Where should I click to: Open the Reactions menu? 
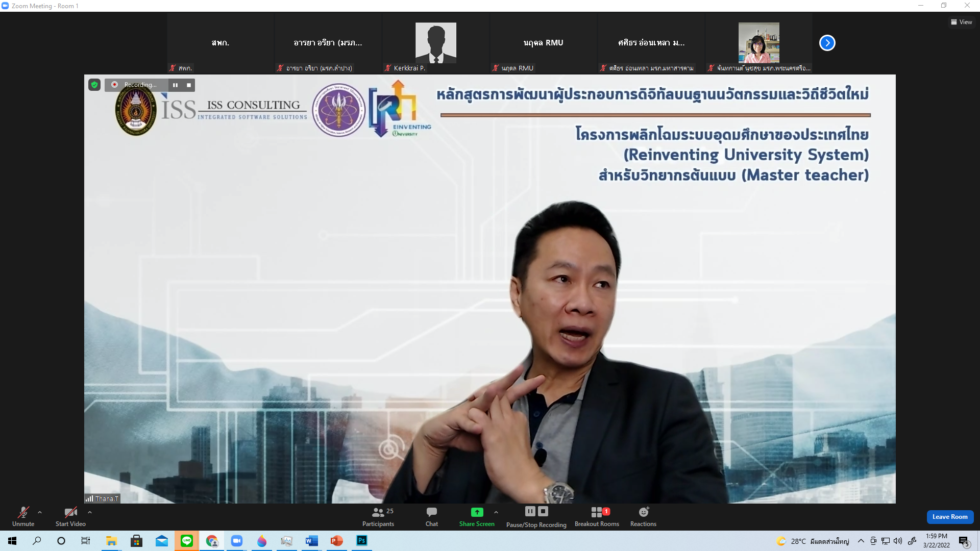643,516
